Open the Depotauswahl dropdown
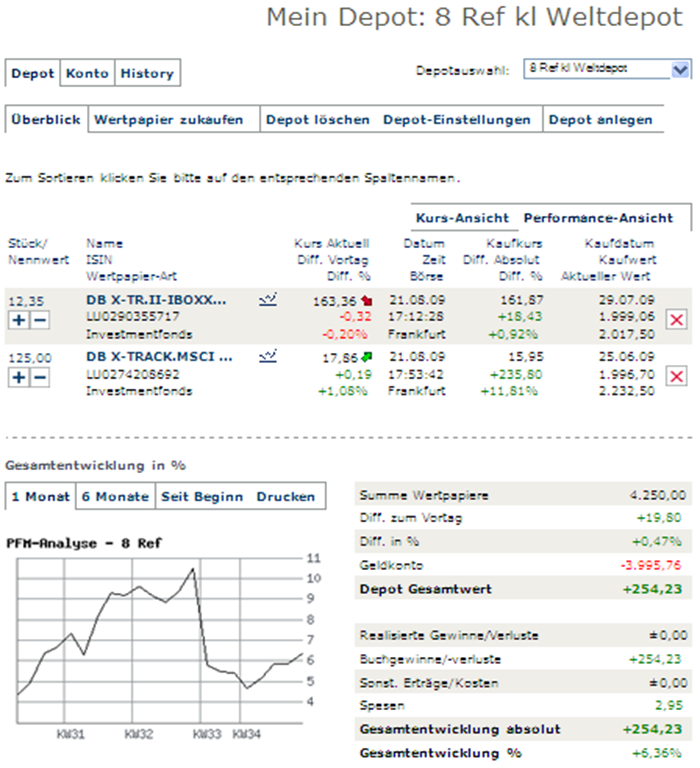 [606, 69]
